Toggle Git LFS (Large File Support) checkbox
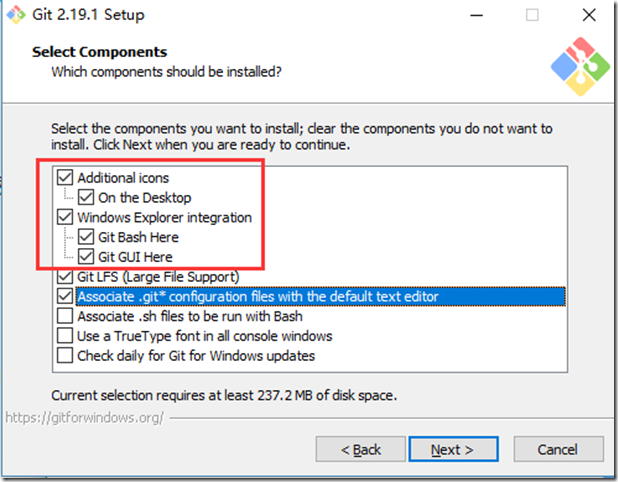 (66, 276)
